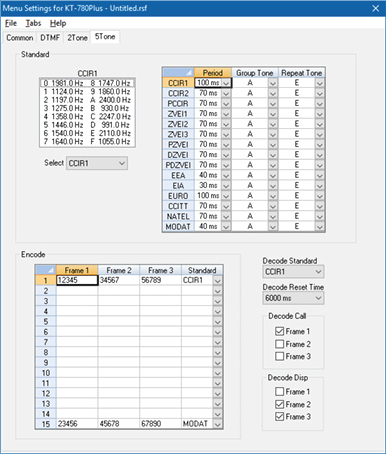Select the ZVEI2 row header
Screen dimensions: 386x454
[178, 124]
